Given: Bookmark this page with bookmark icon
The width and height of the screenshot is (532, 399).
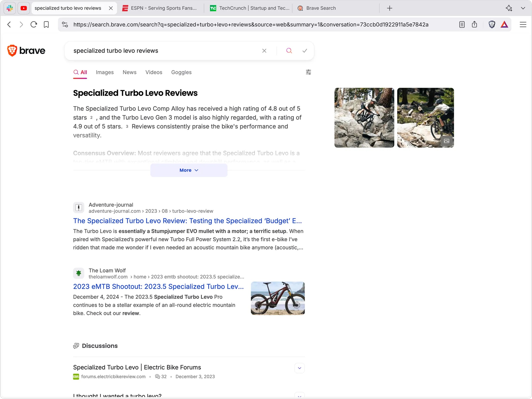Looking at the screenshot, I should click(46, 24).
